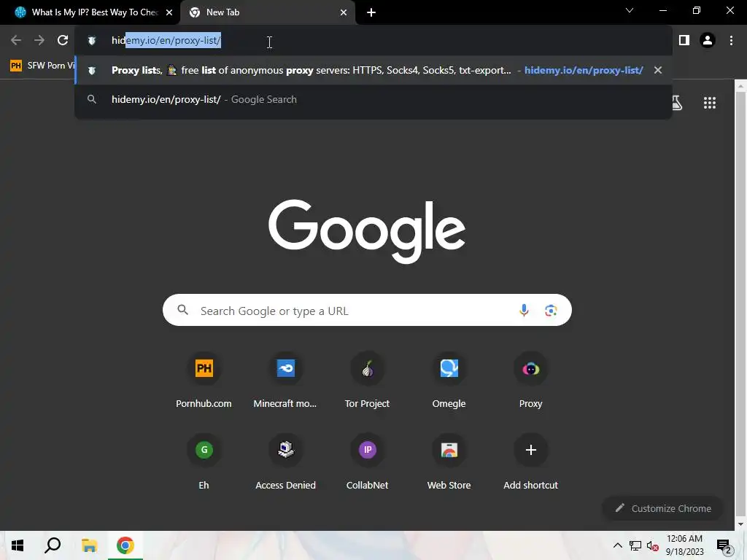Click the address bar URL text

tap(166, 41)
